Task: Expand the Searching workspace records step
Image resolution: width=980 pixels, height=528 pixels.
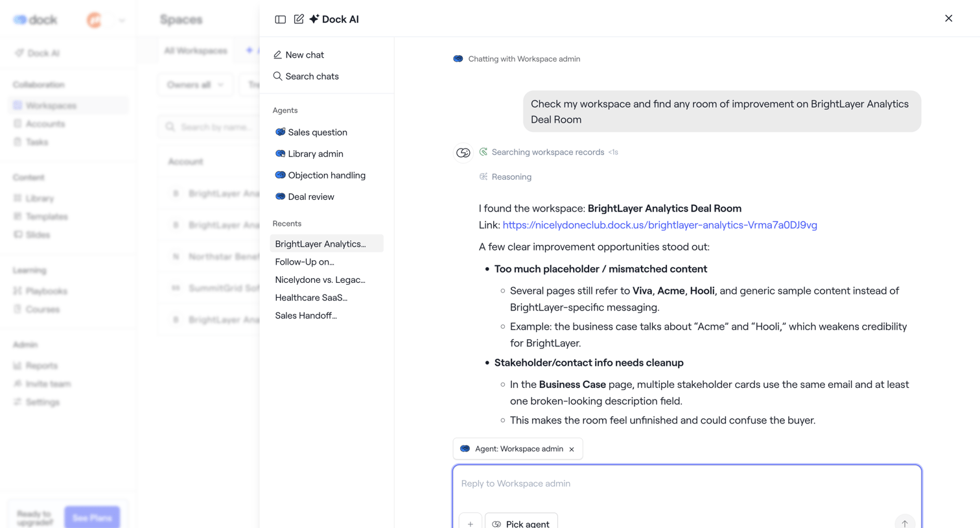Action: 548,152
